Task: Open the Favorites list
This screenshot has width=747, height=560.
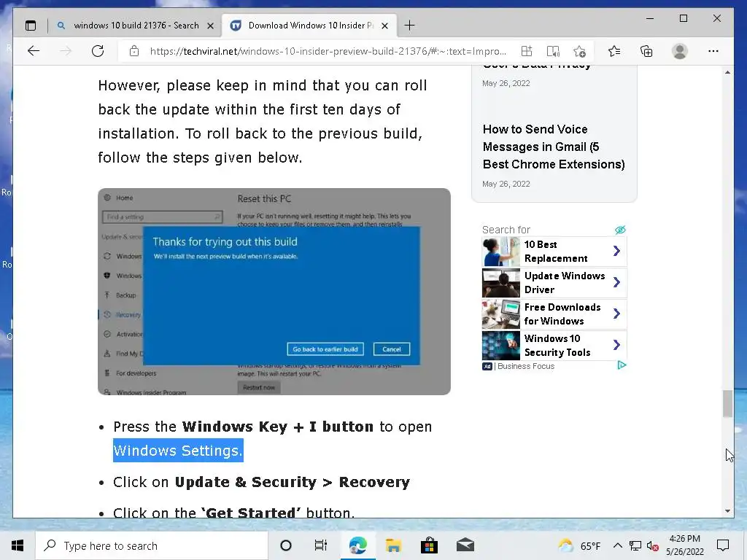Action: 614,51
